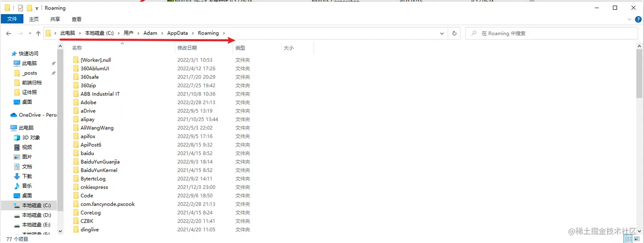
Task: Select the cnkiexpress folder name
Action: [95, 187]
